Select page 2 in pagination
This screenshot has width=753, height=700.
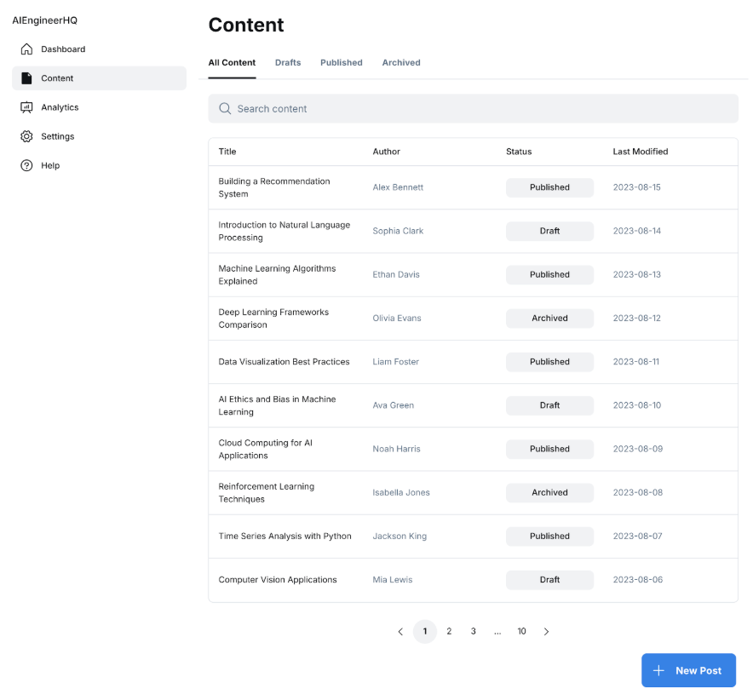coord(449,632)
